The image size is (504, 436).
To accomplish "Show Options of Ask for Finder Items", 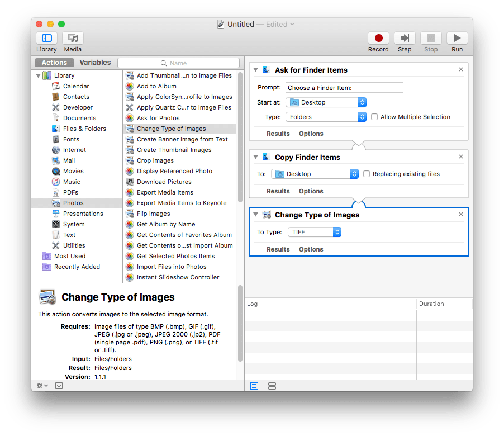I will pyautogui.click(x=311, y=134).
